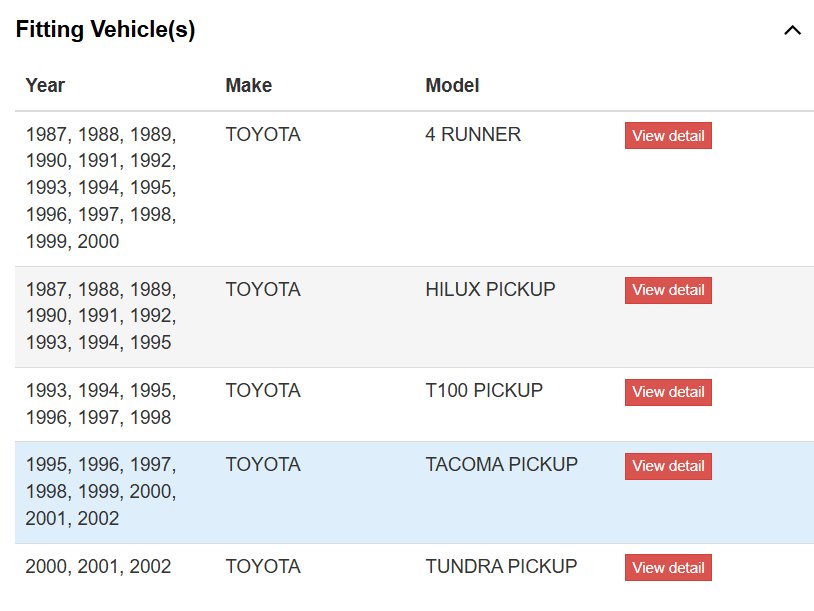Image resolution: width=814 pixels, height=611 pixels.
Task: Click the highlighted TACOMA PICKUP model name
Action: pos(501,464)
